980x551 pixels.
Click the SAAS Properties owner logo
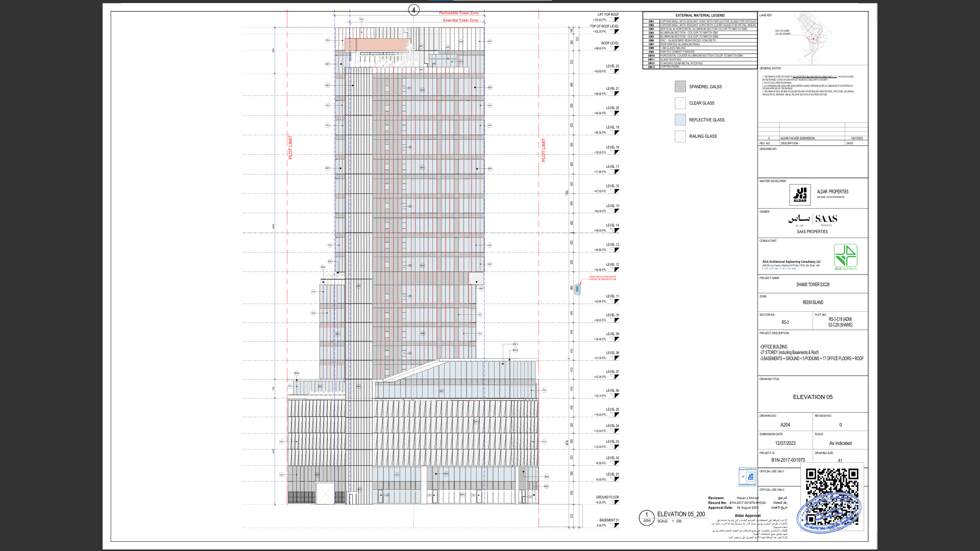[813, 219]
